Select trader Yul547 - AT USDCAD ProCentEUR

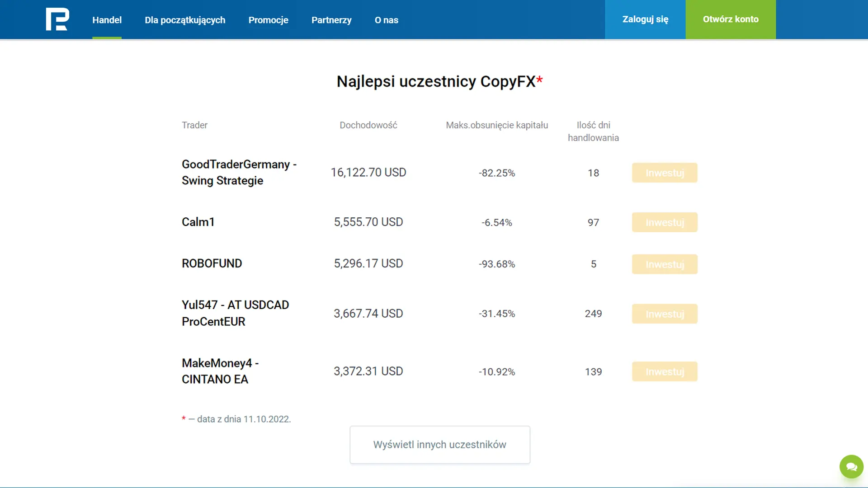(235, 313)
